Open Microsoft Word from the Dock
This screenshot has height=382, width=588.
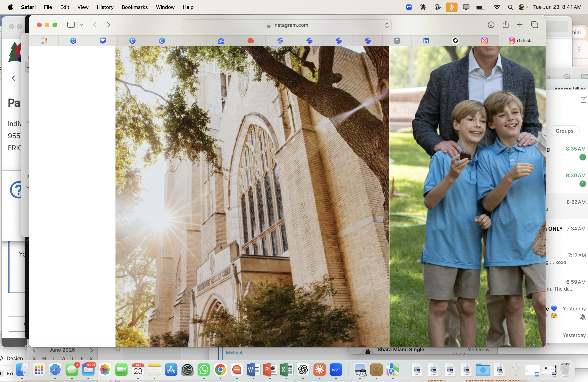[x=253, y=370]
